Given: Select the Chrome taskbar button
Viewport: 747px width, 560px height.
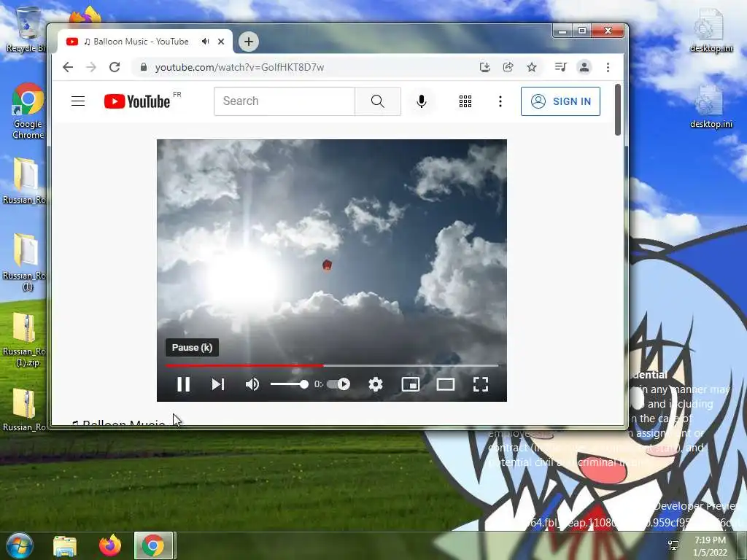Looking at the screenshot, I should (153, 545).
